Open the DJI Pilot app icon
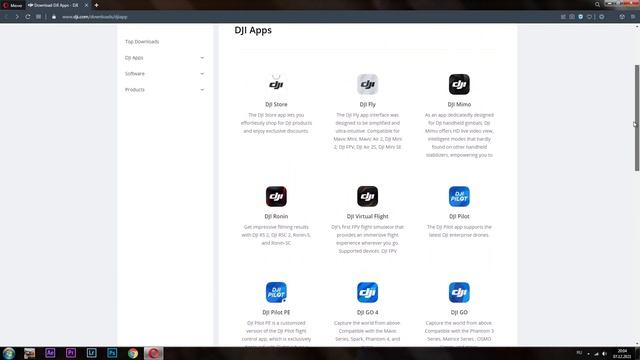Screen dimensions: 640x360 [459, 196]
